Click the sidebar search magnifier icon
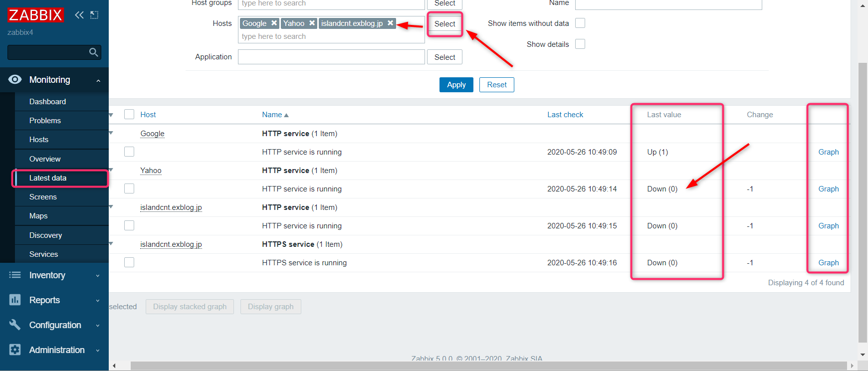The height and width of the screenshot is (371, 868). tap(93, 52)
